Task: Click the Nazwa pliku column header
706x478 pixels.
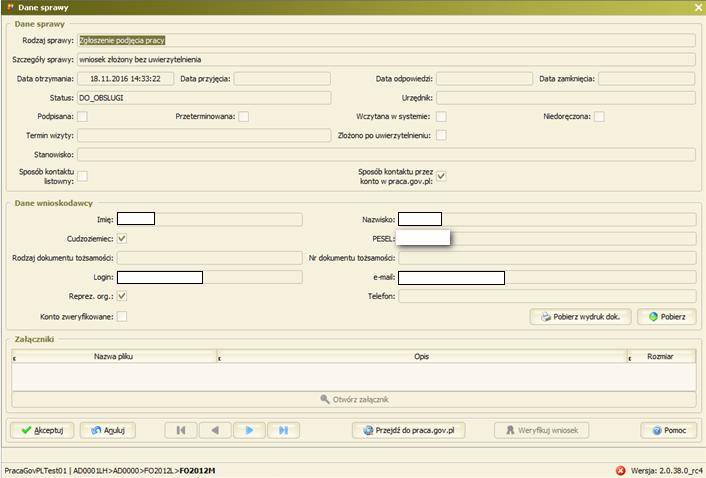Action: (114, 356)
